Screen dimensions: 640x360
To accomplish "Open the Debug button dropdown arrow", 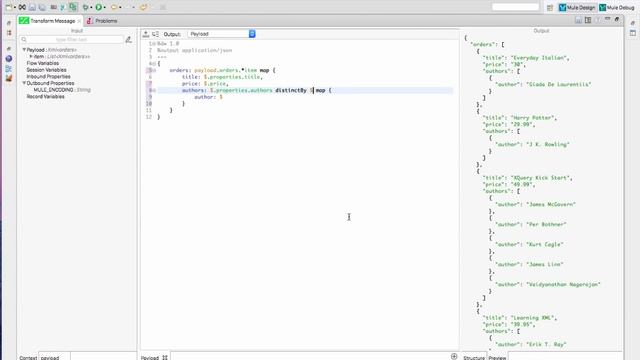I will 91,7.
